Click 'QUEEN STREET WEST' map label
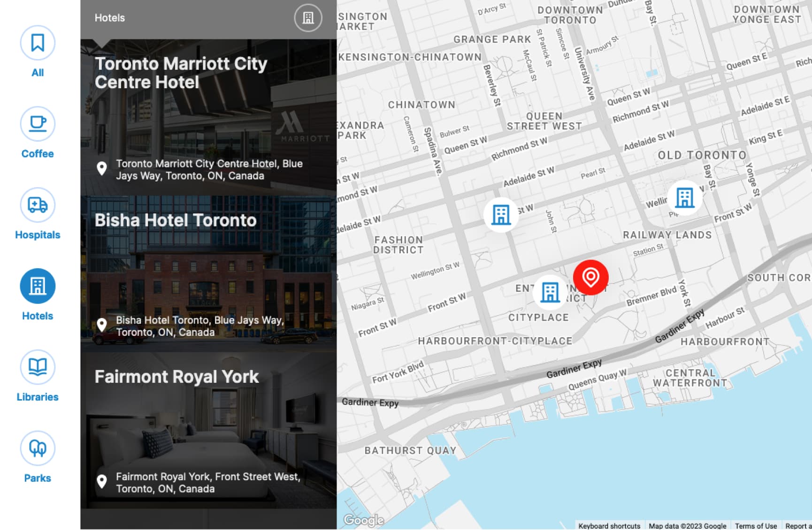 (x=544, y=121)
